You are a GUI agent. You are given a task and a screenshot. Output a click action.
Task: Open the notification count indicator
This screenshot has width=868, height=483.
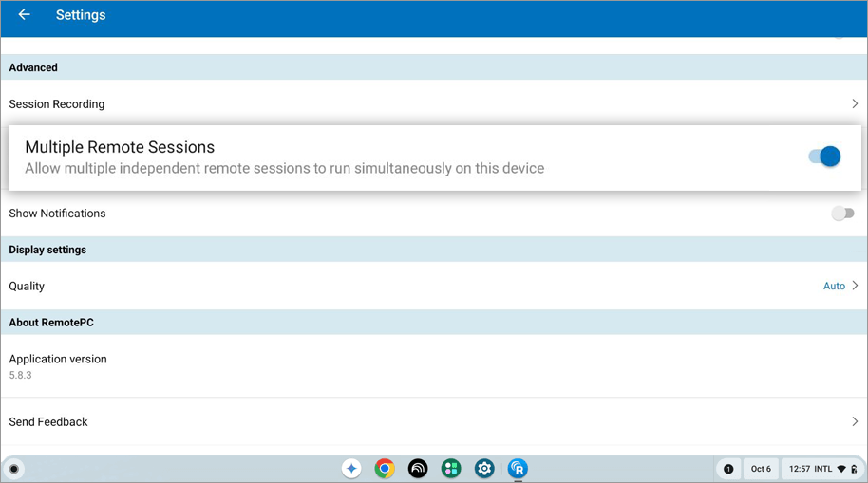coord(728,469)
